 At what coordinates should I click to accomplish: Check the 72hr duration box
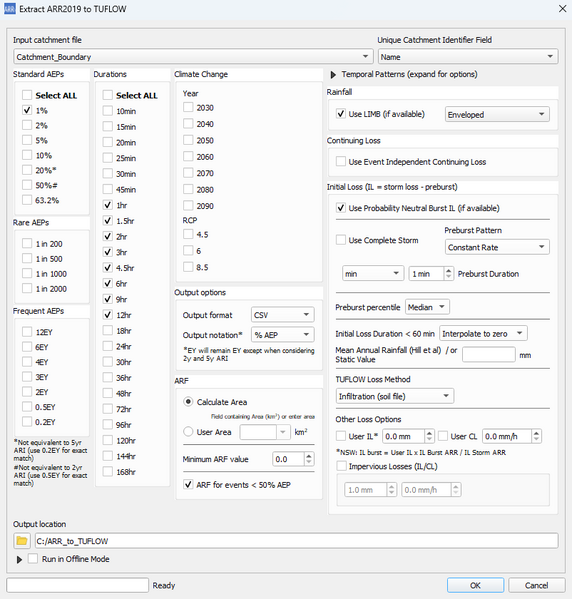(x=108, y=409)
